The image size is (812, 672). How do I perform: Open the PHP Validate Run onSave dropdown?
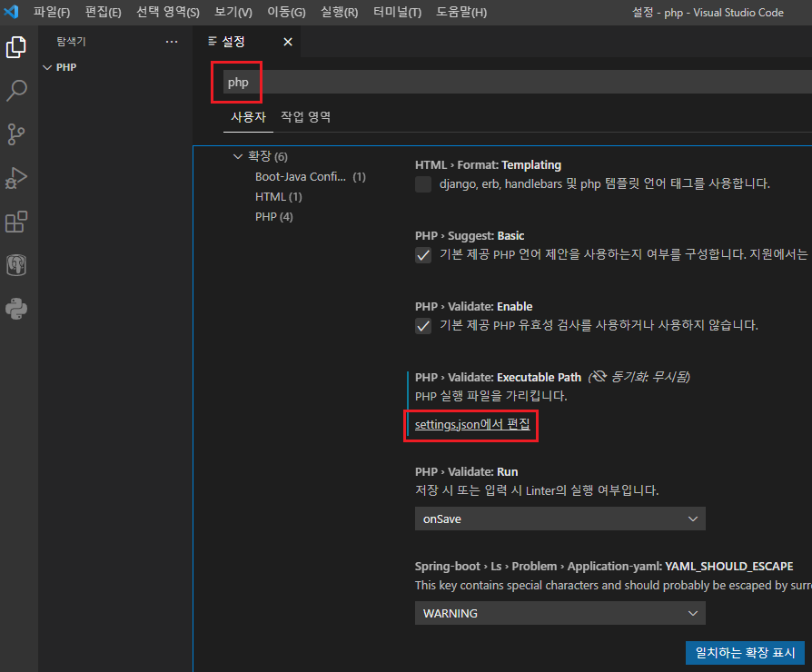pyautogui.click(x=559, y=519)
